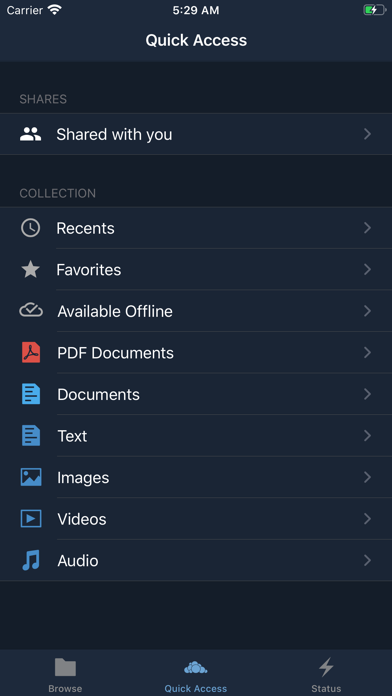
Task: Select the 'Available Offline' label
Action: 115,311
